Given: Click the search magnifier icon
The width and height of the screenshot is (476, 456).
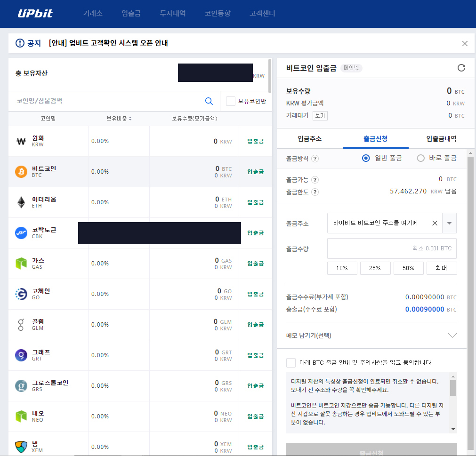Looking at the screenshot, I should point(209,101).
